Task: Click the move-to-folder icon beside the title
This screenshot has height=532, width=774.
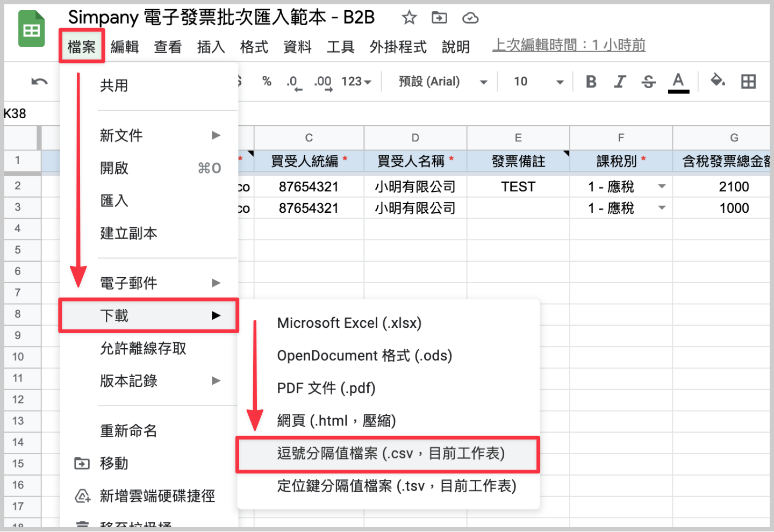Action: (439, 18)
